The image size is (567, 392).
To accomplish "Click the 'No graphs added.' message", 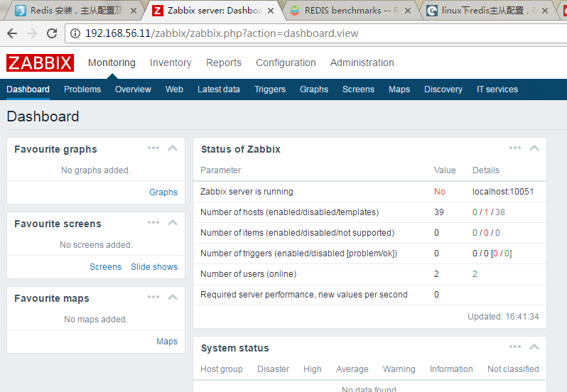I will (96, 170).
